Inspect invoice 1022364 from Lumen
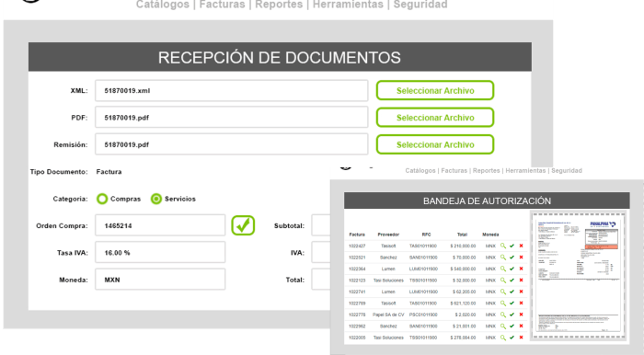 coord(502,269)
